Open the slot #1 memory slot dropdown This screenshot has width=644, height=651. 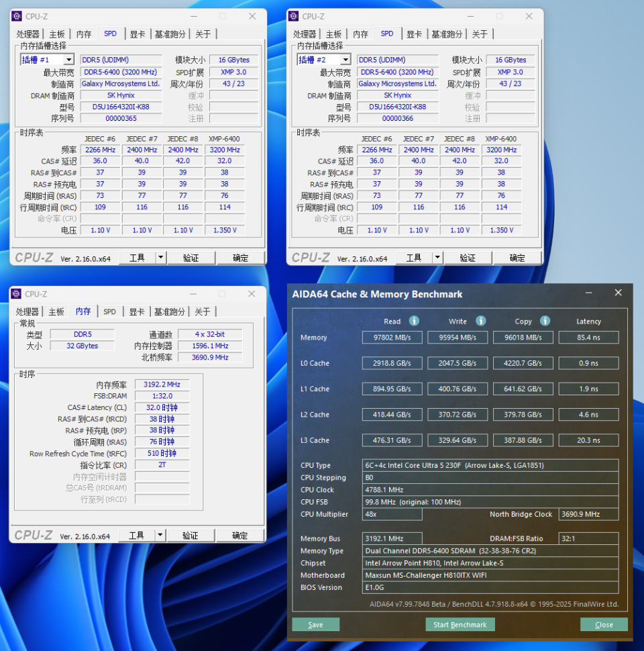click(69, 60)
